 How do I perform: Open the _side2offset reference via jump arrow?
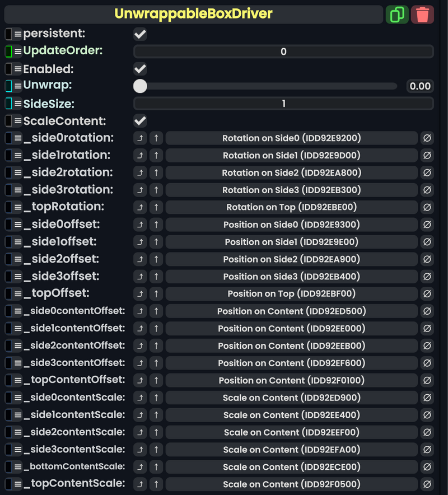pyautogui.click(x=139, y=259)
